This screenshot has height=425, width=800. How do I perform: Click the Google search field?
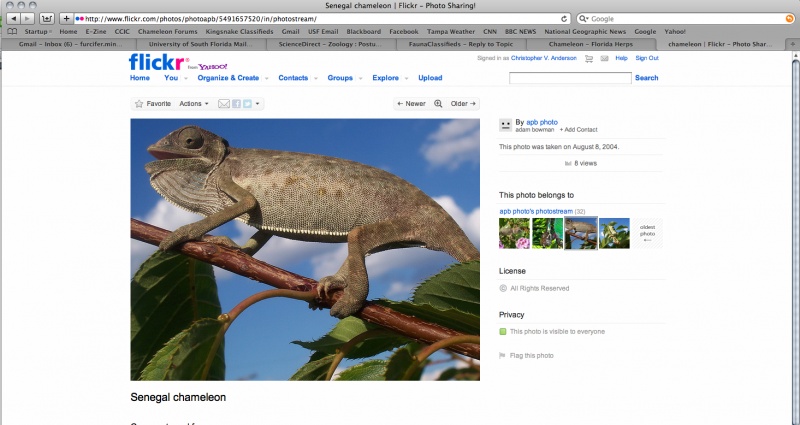[x=686, y=19]
